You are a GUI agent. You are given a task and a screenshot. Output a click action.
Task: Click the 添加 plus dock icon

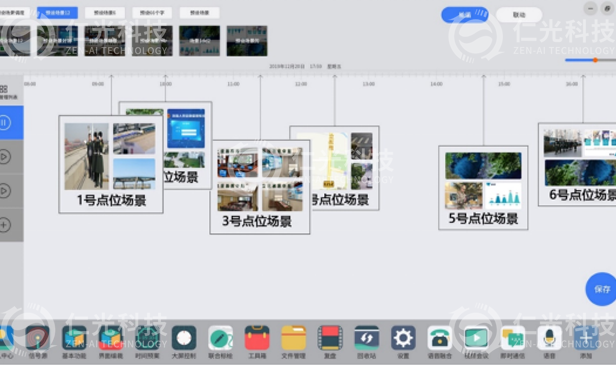(x=586, y=338)
